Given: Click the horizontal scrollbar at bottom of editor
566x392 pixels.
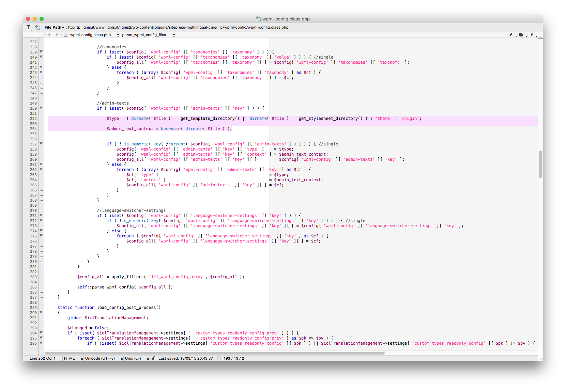Looking at the screenshot, I should click(x=214, y=353).
